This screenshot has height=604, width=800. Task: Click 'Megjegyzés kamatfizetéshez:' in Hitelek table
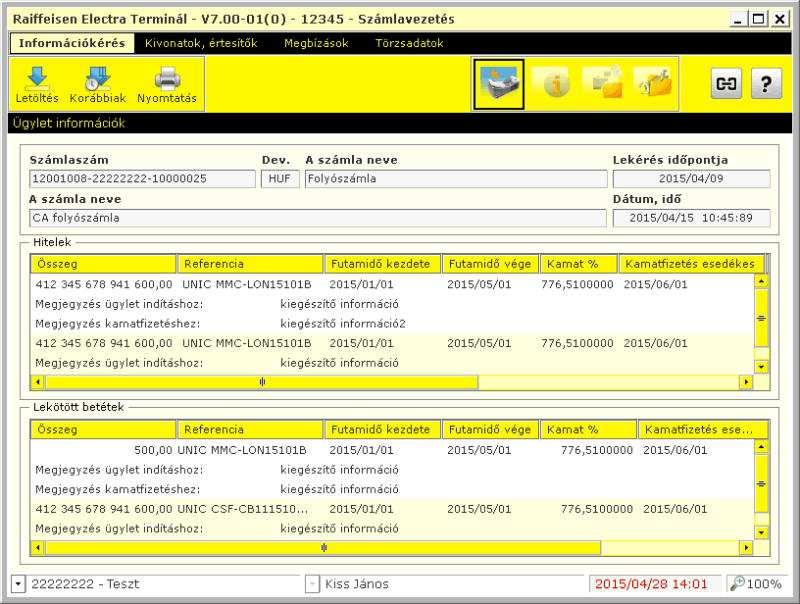(x=118, y=324)
